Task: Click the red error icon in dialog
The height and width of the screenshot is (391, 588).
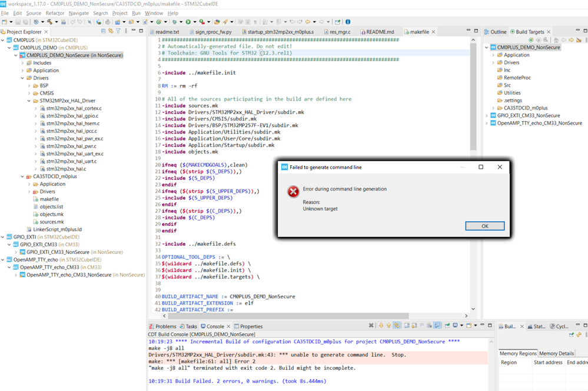Action: tap(293, 192)
